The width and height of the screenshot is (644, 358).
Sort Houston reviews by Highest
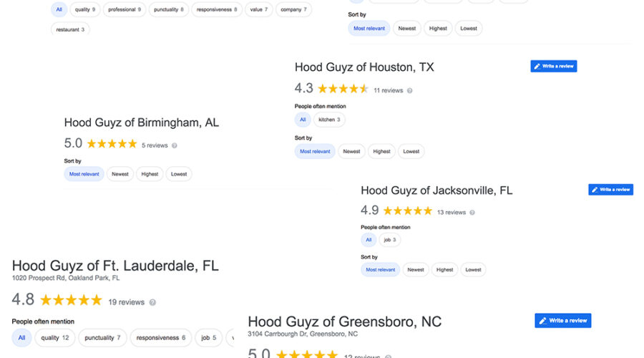381,151
